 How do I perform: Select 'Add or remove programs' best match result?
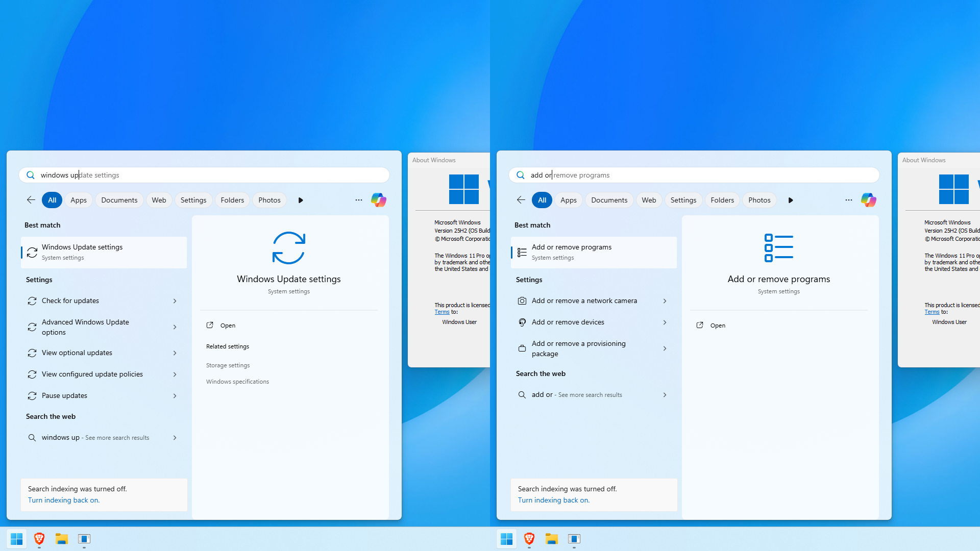pos(594,252)
